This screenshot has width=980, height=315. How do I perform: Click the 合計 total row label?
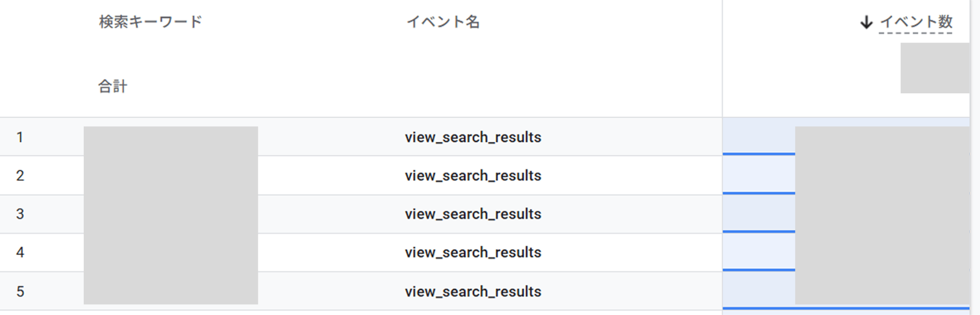click(x=113, y=86)
